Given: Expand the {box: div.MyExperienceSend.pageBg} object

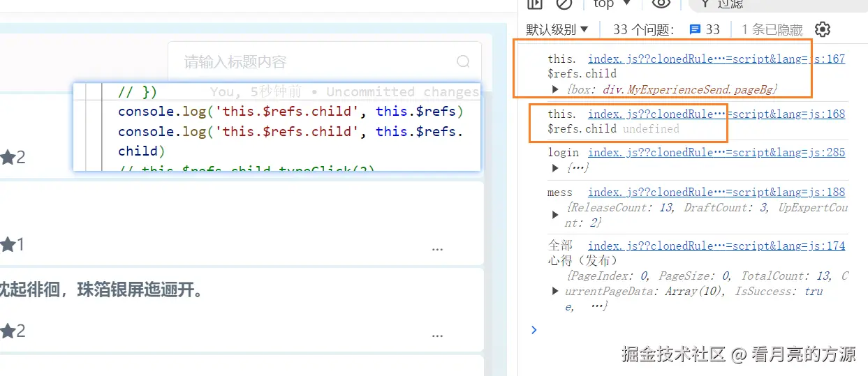Looking at the screenshot, I should click(x=555, y=89).
